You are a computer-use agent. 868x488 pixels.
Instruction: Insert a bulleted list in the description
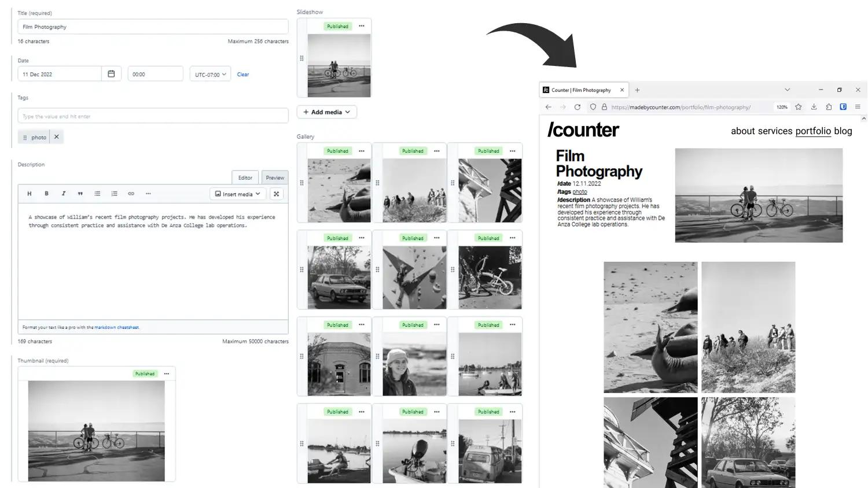97,194
